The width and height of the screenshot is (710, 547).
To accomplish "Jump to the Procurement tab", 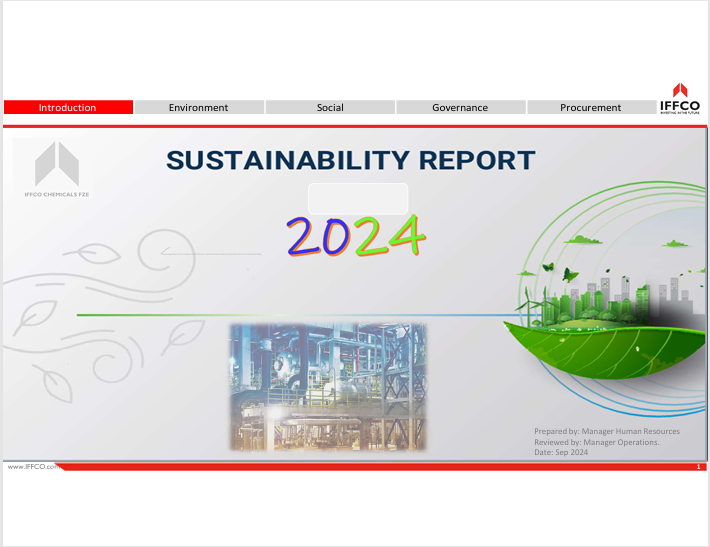I will [x=590, y=107].
